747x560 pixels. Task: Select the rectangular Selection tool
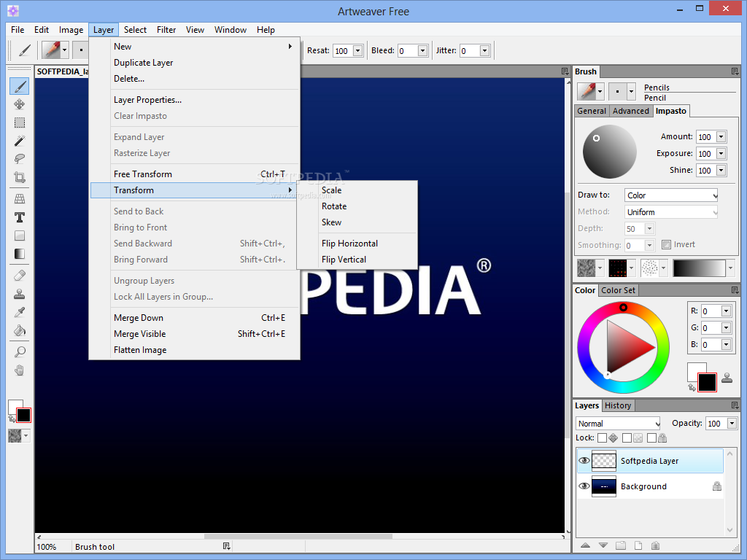pyautogui.click(x=20, y=122)
